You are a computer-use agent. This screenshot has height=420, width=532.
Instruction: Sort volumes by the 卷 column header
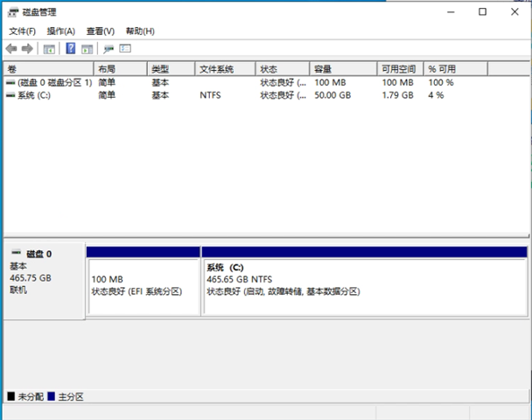pyautogui.click(x=48, y=69)
